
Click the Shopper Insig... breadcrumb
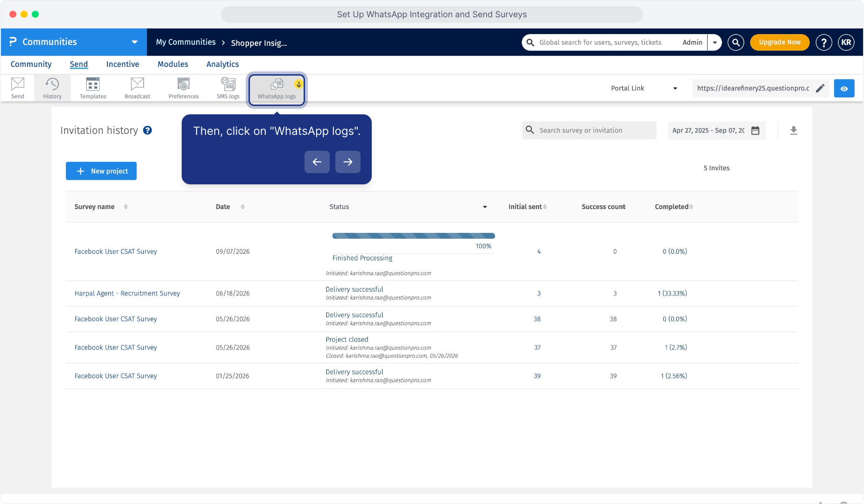click(259, 43)
